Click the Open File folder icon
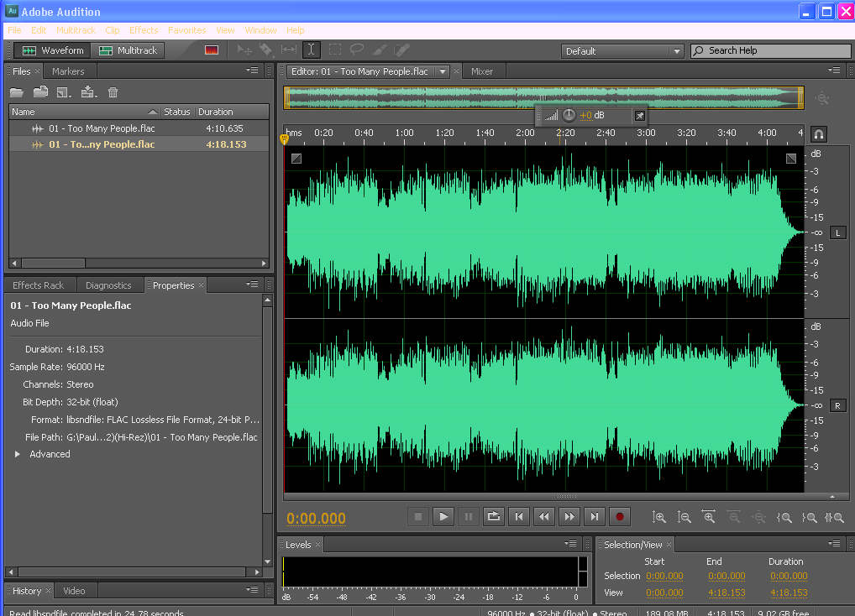Screen dimensions: 855x616 click(x=17, y=92)
